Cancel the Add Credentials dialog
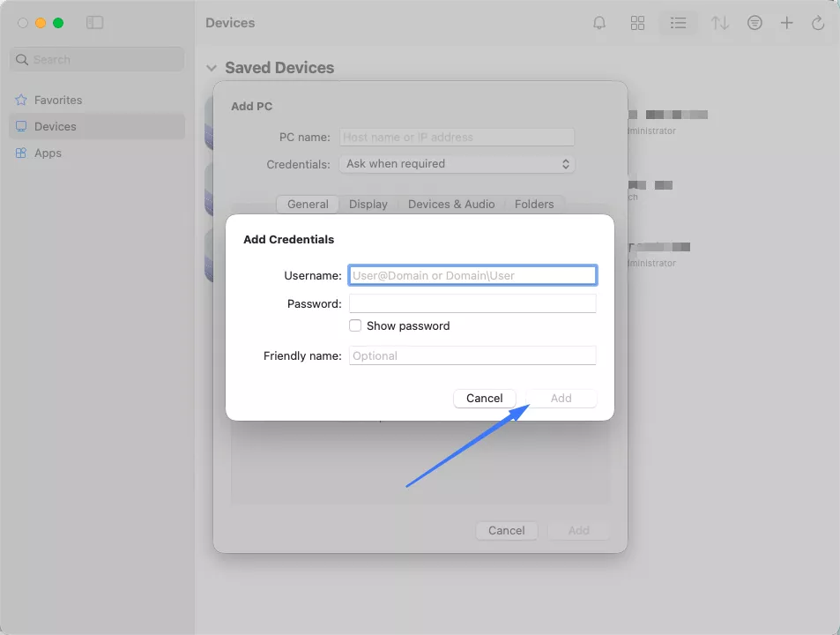The height and width of the screenshot is (635, 840). pos(484,399)
